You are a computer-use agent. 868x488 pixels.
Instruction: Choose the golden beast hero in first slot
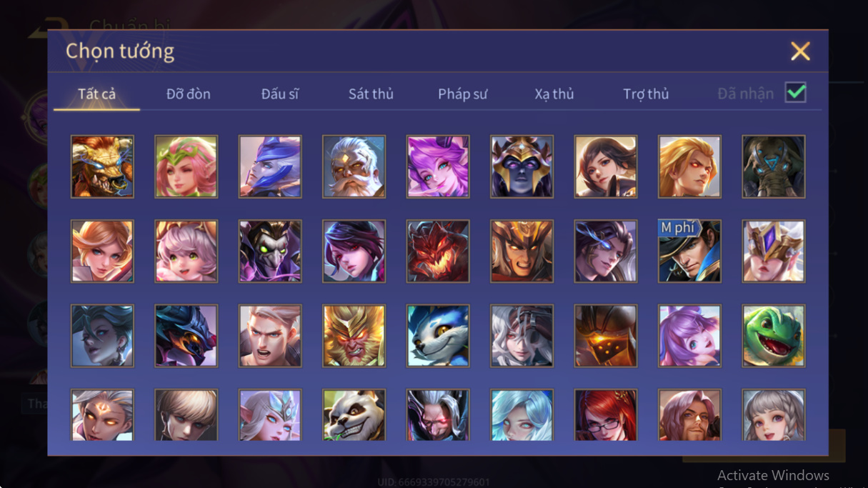coord(102,166)
